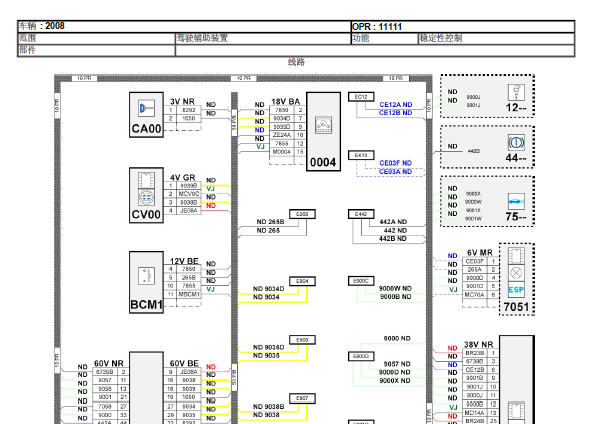Click the blue ESP symbol in the 7051 box
Image resolution: width=590 pixels, height=424 pixels.
(516, 290)
